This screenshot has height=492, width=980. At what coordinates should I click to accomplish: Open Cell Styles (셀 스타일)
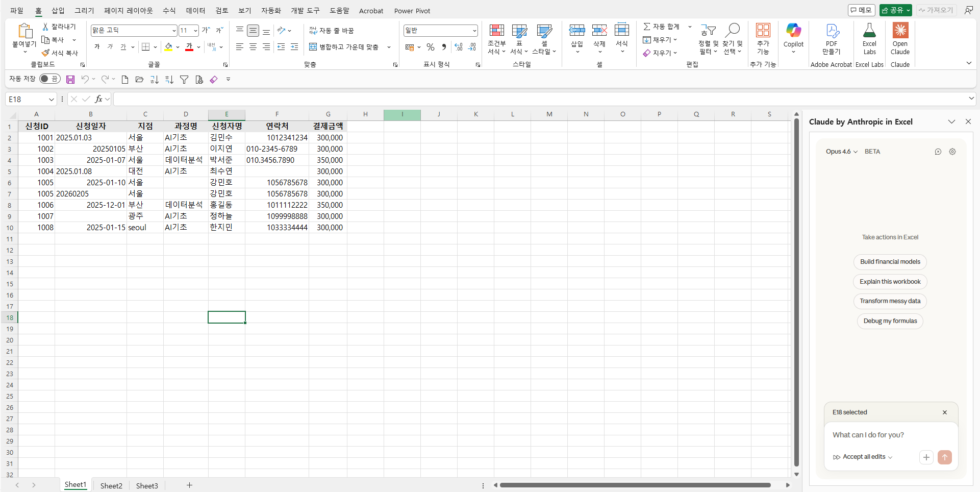pos(544,39)
